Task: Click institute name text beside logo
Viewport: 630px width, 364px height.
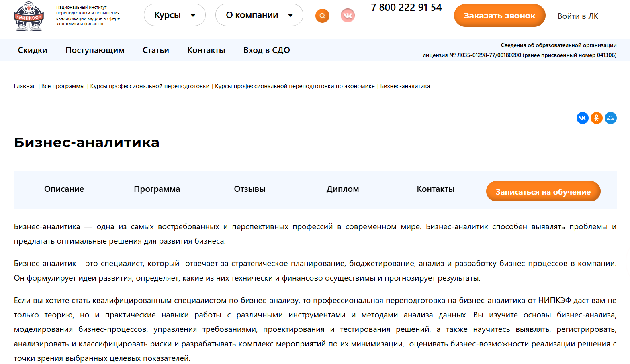Action: (88, 16)
